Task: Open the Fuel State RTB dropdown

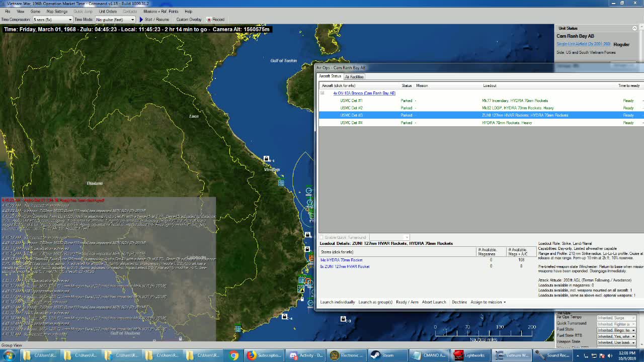Action: 616,336
